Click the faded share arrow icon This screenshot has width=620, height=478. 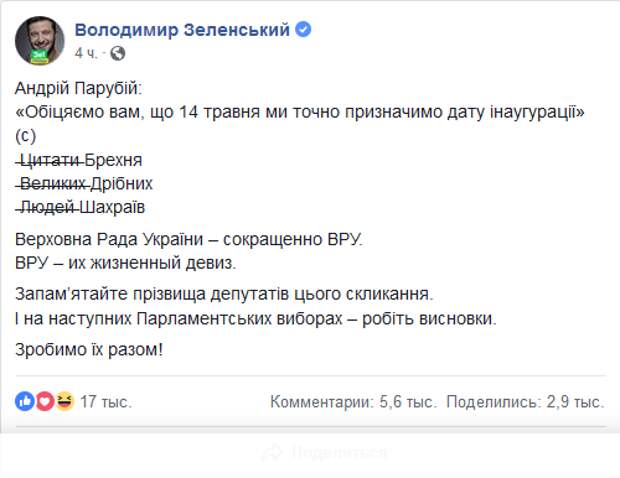tap(272, 452)
